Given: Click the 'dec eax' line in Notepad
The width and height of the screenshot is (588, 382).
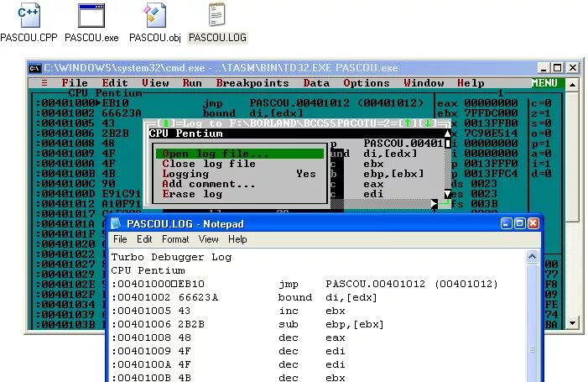Looking at the screenshot, I should pos(228,338).
